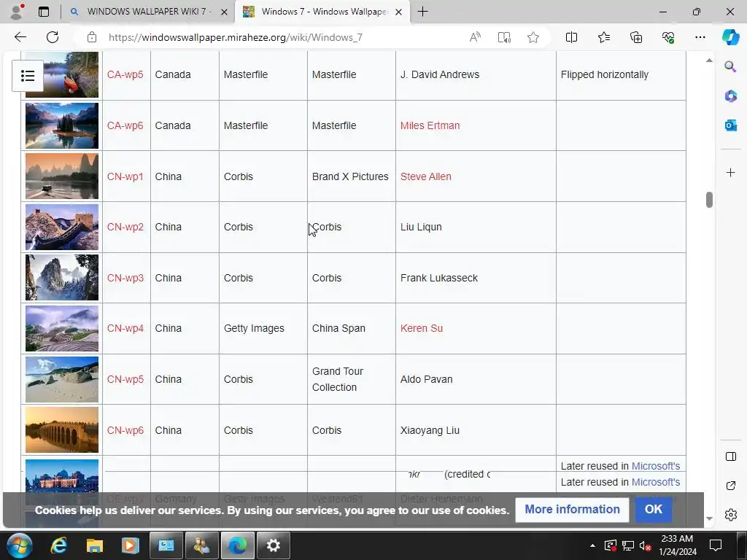Screen dimensions: 747x560
Task: Open the CN-wp6 arched bridge thumbnail
Action: (62, 430)
